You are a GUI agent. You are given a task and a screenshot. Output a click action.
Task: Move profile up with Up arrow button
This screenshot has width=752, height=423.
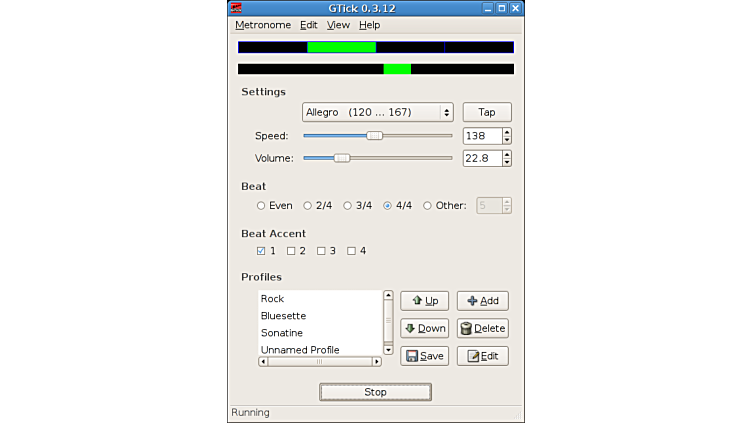click(x=424, y=301)
